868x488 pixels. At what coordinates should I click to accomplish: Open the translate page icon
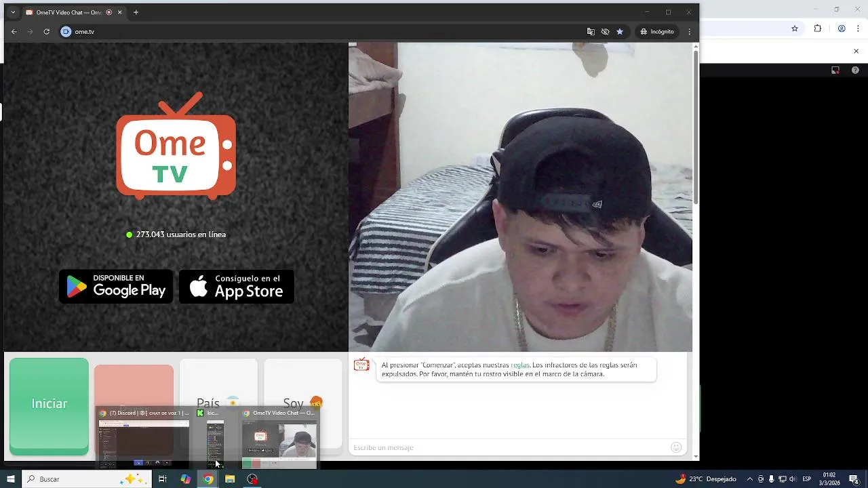[x=591, y=31]
